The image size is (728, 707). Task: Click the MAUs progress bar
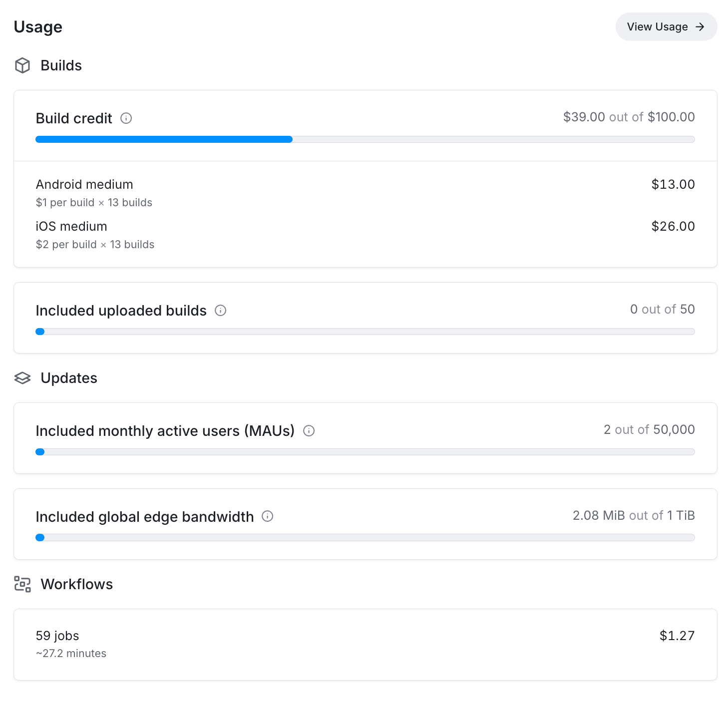[x=365, y=452]
